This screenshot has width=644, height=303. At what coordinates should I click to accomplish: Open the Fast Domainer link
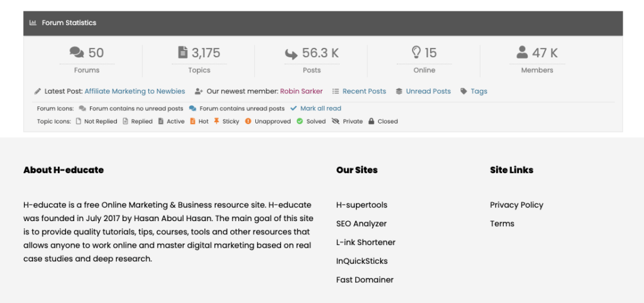tap(365, 280)
